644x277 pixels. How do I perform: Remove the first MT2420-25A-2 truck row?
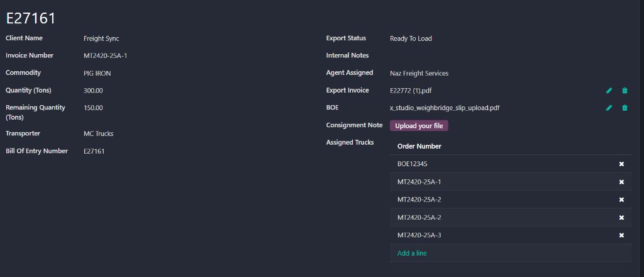pyautogui.click(x=621, y=200)
